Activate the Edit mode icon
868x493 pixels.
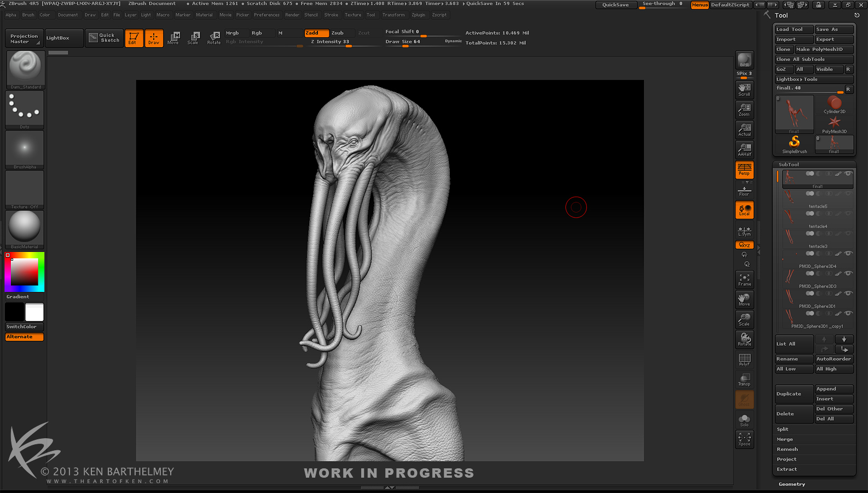134,38
